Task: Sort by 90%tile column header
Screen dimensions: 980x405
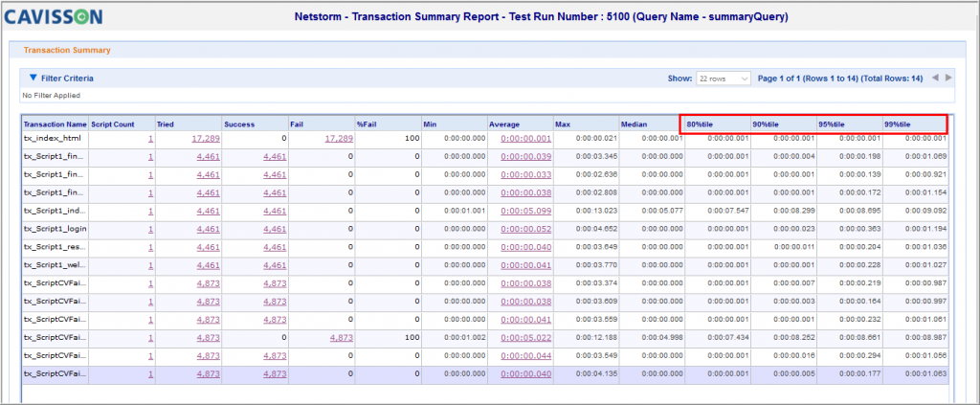Action: coord(765,124)
